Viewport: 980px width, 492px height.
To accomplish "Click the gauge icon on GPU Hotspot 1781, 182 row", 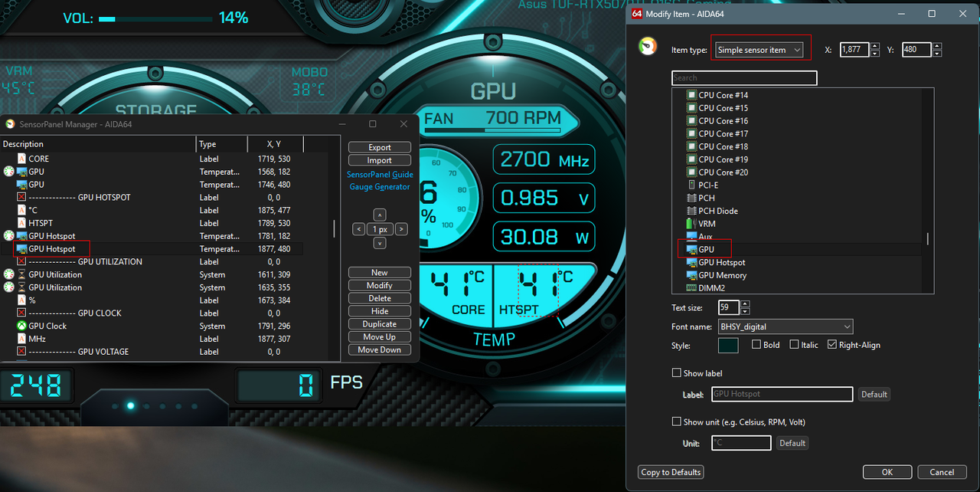I will [x=9, y=236].
